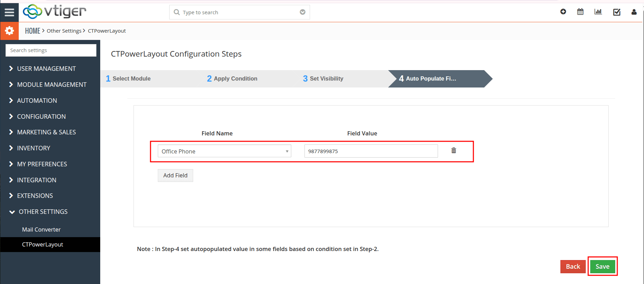Click the Add Field button
This screenshot has width=644, height=284.
coord(175,176)
